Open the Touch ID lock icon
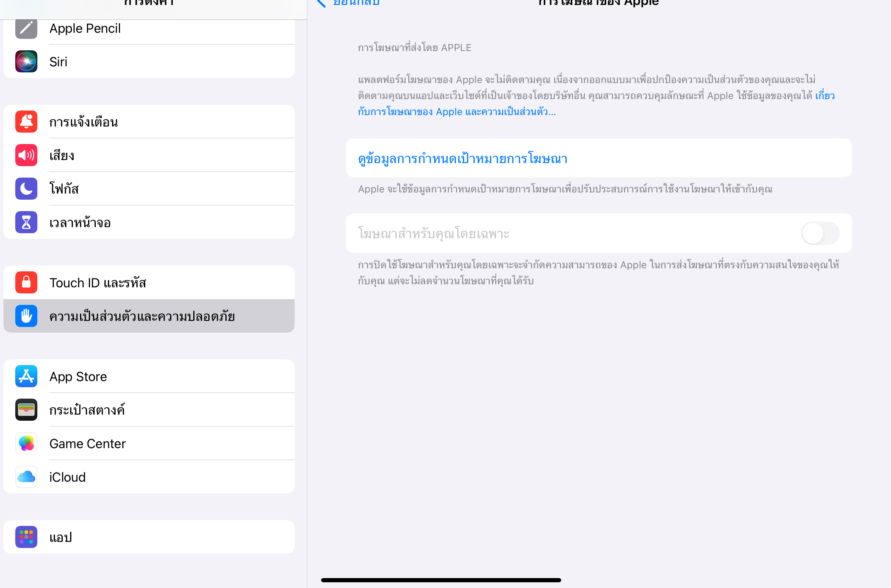The height and width of the screenshot is (588, 891). point(26,282)
